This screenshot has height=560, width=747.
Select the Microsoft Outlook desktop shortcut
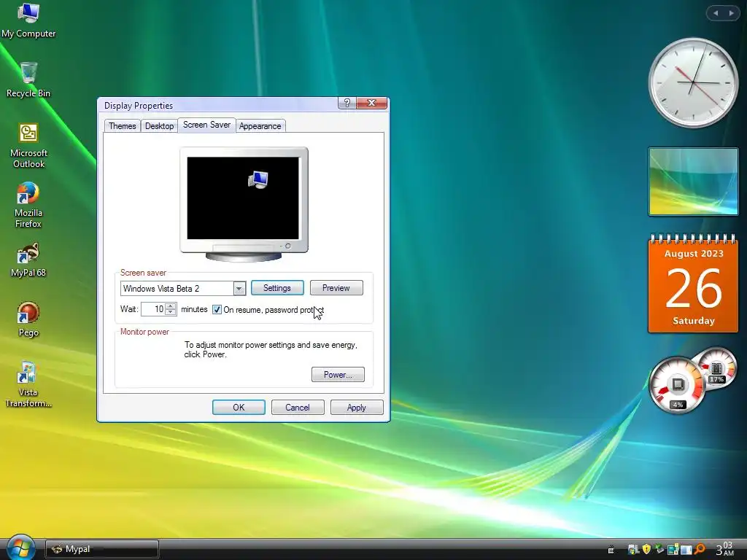[28, 145]
